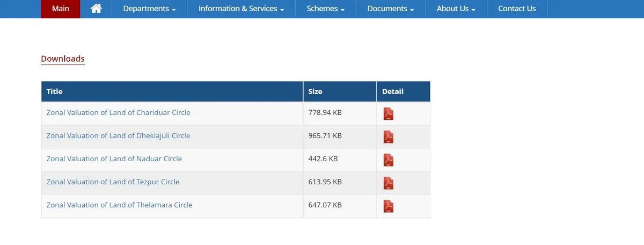Select the Main tab in navigation
644x245 pixels.
pyautogui.click(x=61, y=9)
